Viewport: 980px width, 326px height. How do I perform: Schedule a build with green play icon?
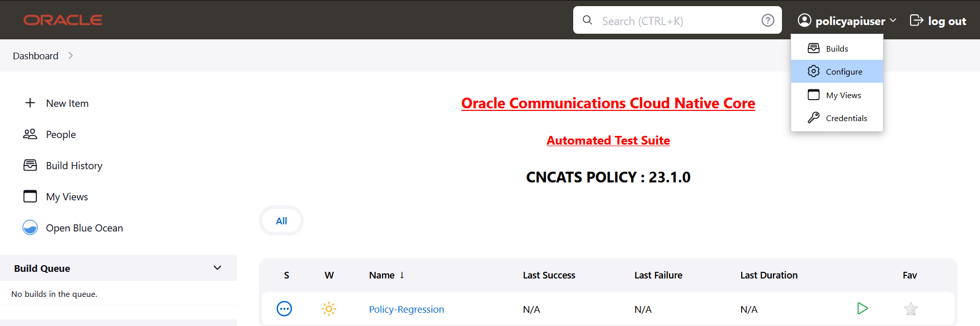863,308
